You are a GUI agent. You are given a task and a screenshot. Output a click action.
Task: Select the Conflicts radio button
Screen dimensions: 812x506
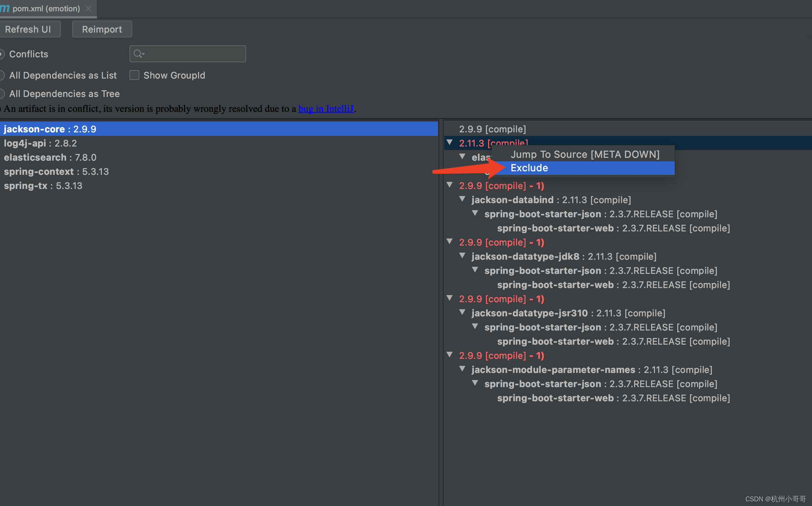coord(1,54)
